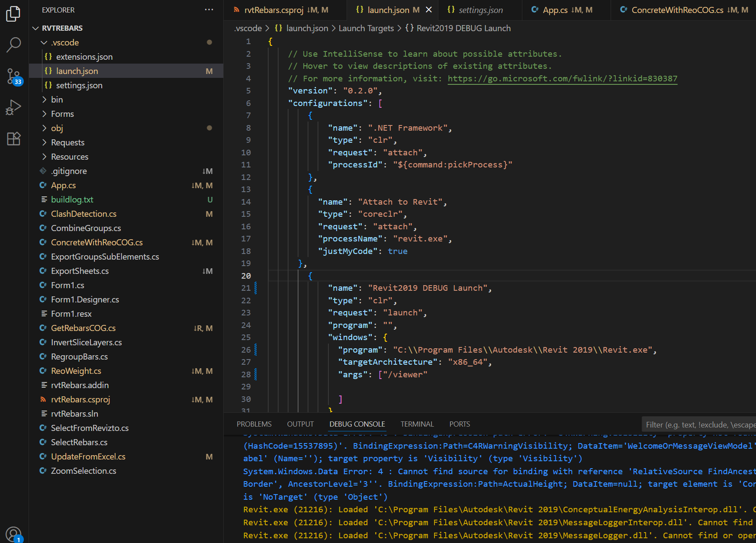This screenshot has height=543, width=756.
Task: Open Form1.Designer.cs file
Action: [126, 299]
